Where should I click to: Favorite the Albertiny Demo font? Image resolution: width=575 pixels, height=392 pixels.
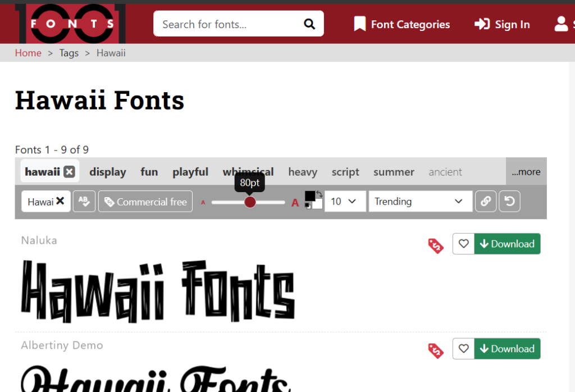(x=463, y=349)
